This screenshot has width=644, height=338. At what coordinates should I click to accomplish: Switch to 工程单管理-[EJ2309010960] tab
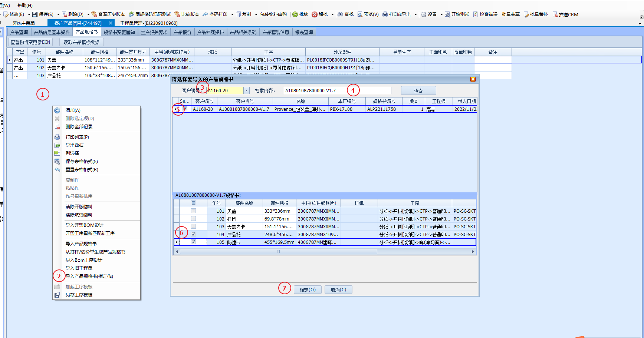pos(149,23)
